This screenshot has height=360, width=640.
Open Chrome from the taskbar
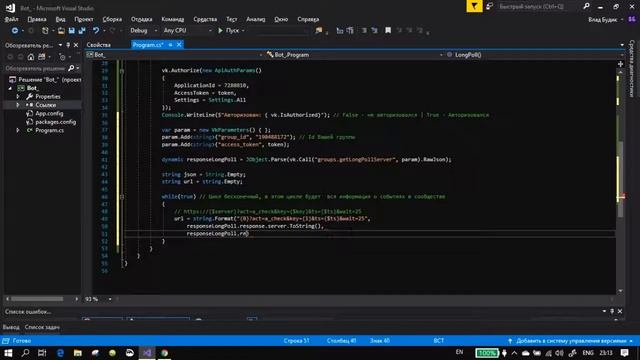(164, 353)
